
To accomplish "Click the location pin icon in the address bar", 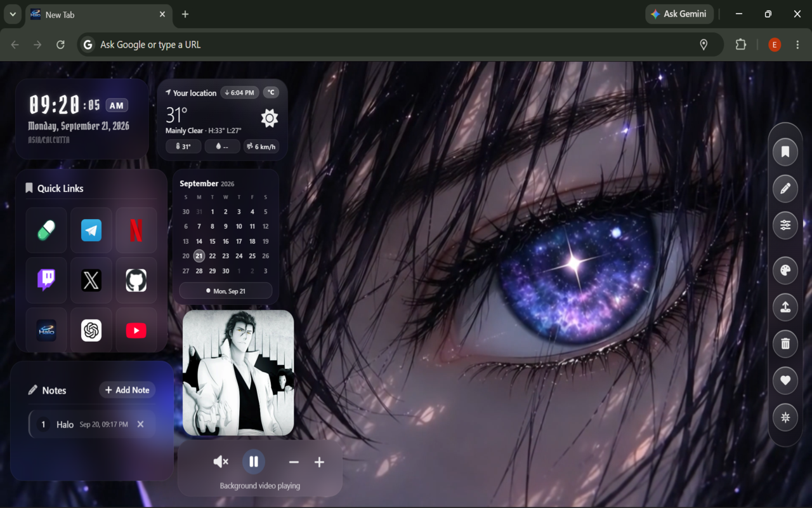I will tap(704, 44).
